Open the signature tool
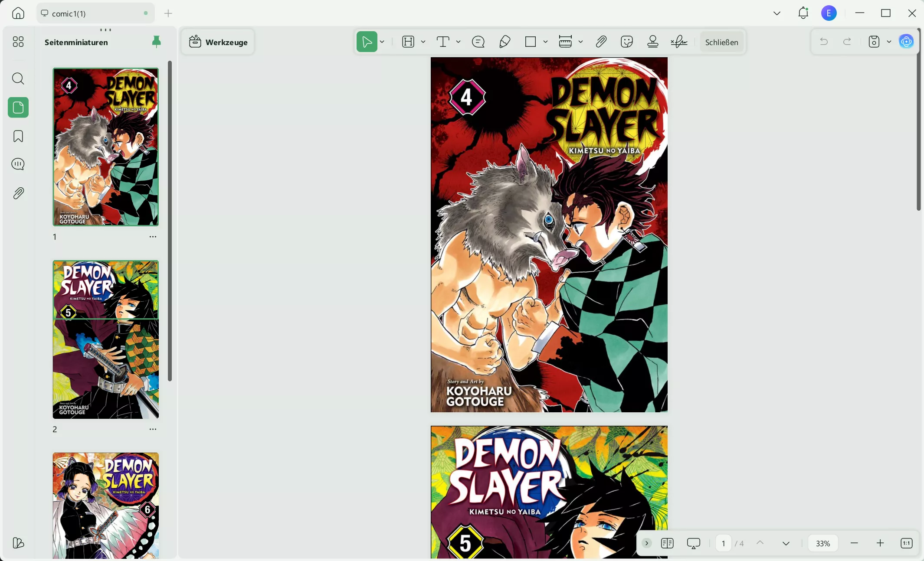Screen dimensions: 924x561 coord(679,42)
